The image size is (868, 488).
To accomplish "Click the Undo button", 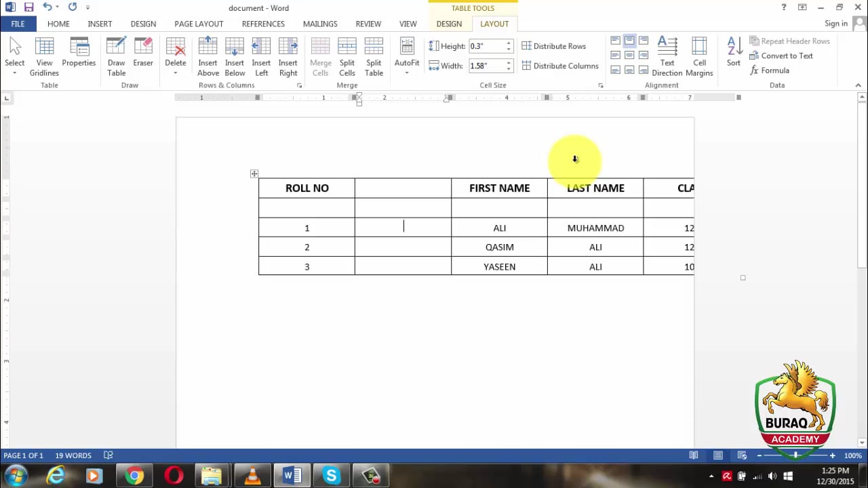I will coord(47,7).
